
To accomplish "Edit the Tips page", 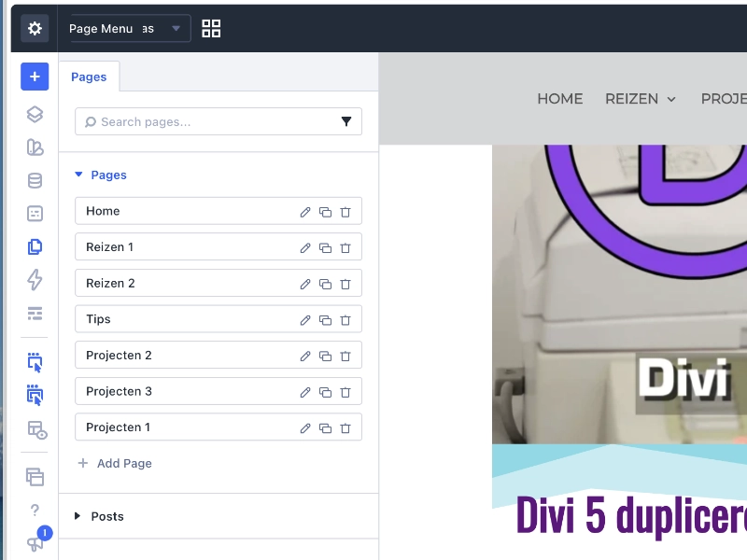I will click(x=305, y=320).
